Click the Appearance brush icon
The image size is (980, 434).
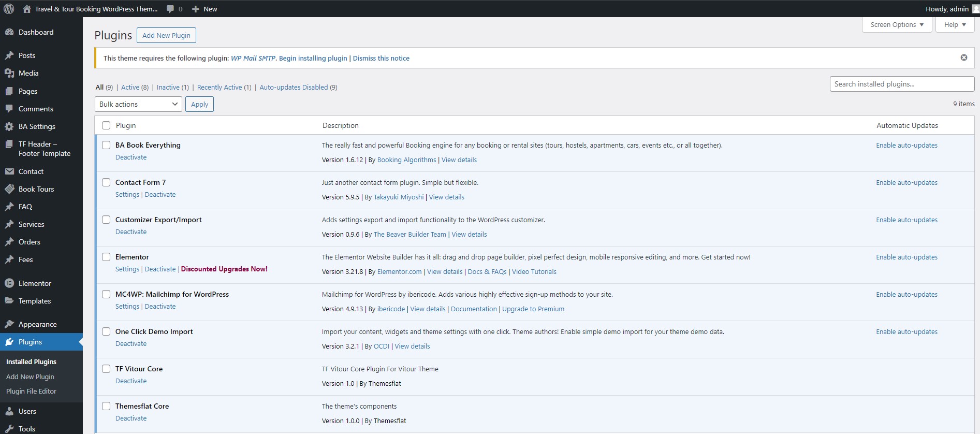[x=9, y=324]
